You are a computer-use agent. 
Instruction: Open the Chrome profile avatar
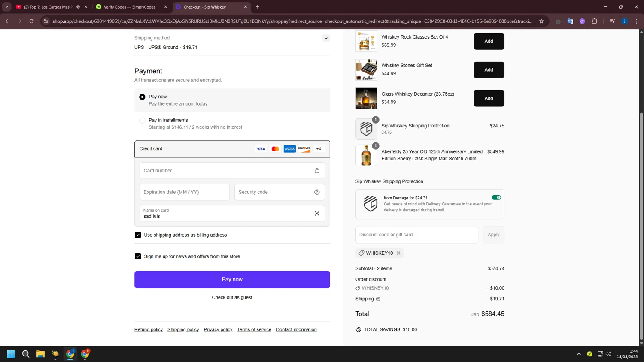tap(625, 21)
